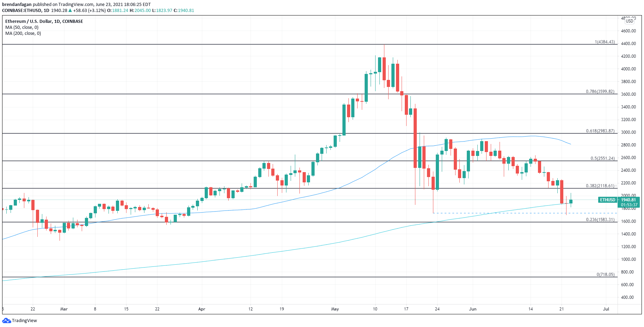644x327 pixels.
Task: Click the +58.63 (+3.12%) change value
Action: 89,11
